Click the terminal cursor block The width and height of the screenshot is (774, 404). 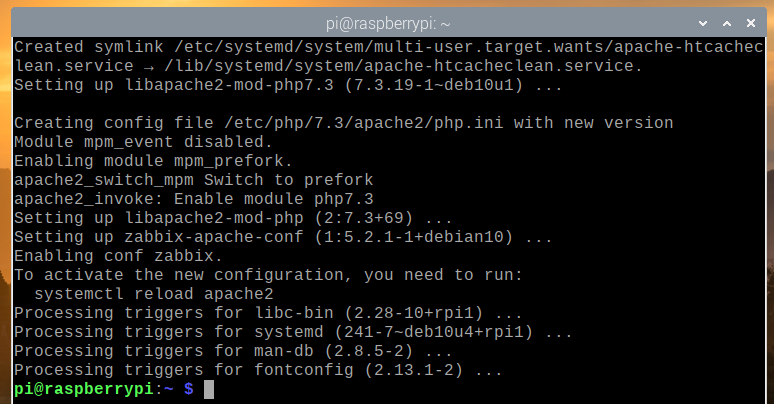209,389
